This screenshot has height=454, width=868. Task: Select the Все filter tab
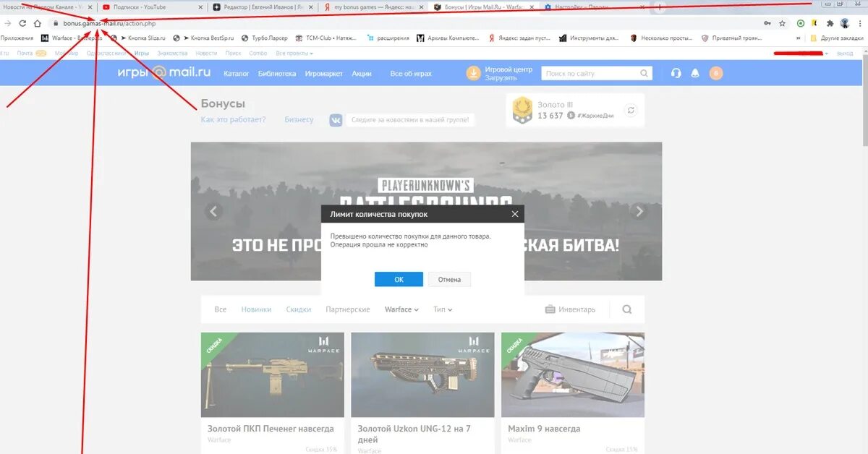pos(221,309)
